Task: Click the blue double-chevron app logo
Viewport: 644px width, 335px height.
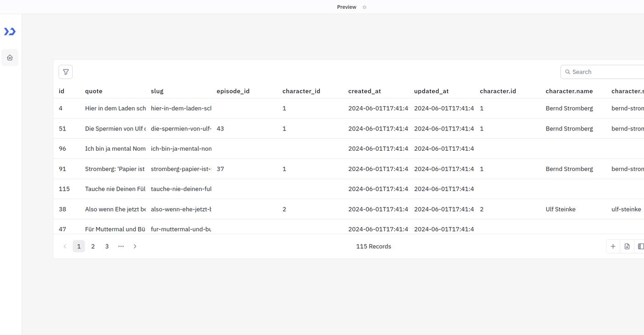Action: pos(10,31)
